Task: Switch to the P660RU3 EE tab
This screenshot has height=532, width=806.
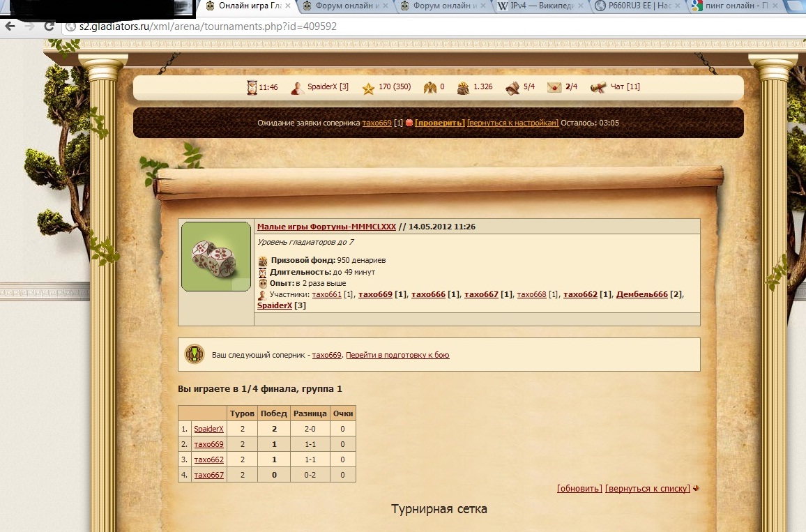Action: (637, 6)
